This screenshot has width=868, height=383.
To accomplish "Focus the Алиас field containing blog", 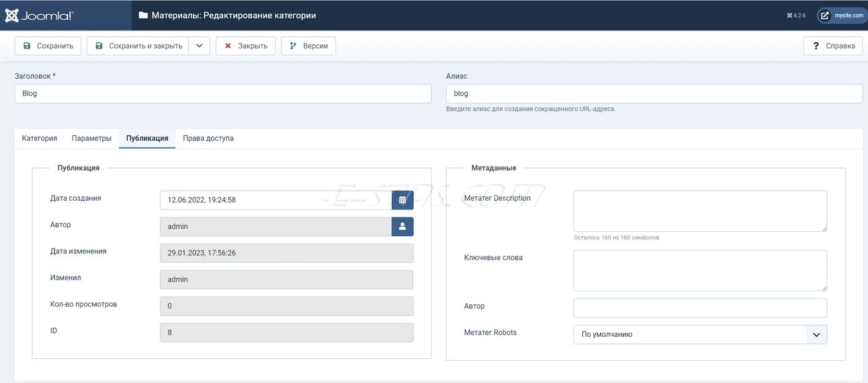I will (654, 94).
